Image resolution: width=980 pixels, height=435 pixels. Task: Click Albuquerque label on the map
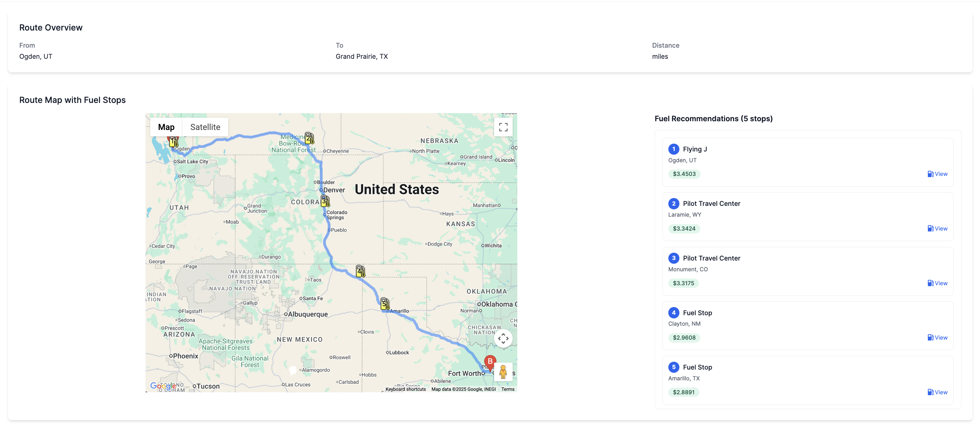click(307, 314)
